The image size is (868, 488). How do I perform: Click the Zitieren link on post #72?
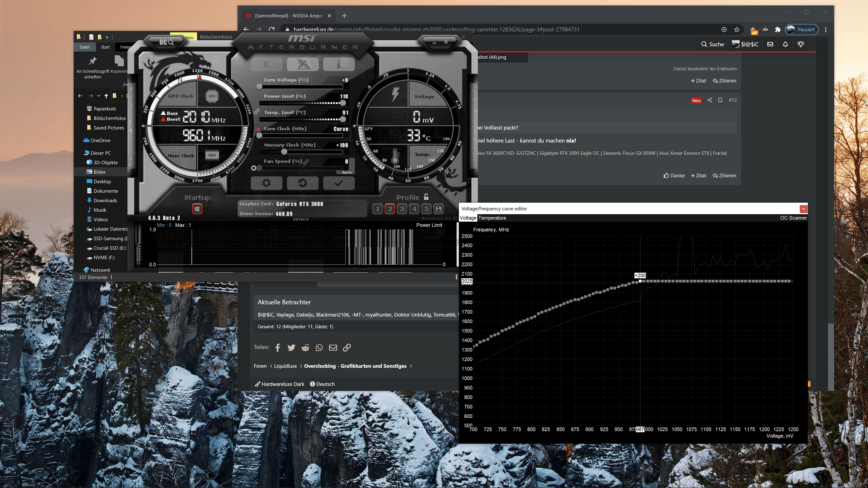click(724, 176)
